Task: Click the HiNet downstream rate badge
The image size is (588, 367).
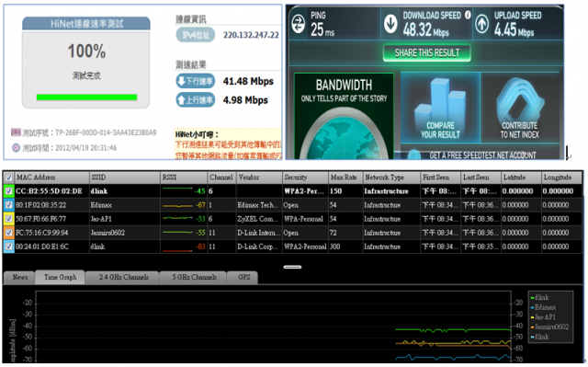Action: (195, 81)
